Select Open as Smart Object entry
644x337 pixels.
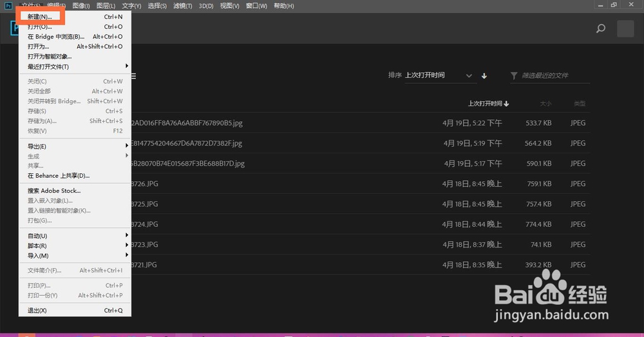75,56
